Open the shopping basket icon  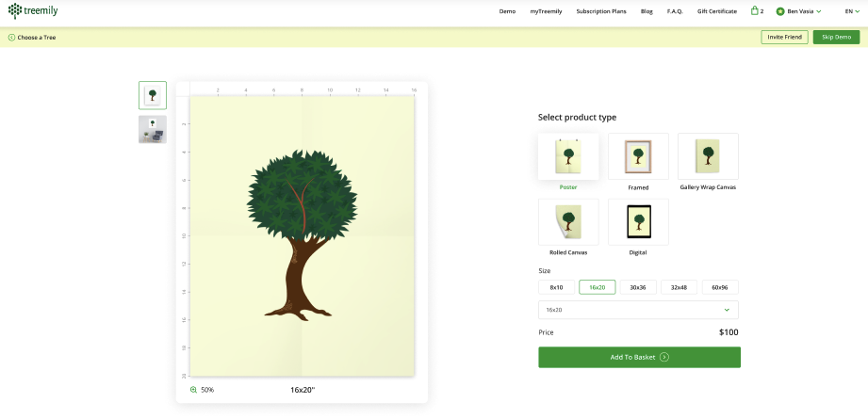(x=754, y=10)
